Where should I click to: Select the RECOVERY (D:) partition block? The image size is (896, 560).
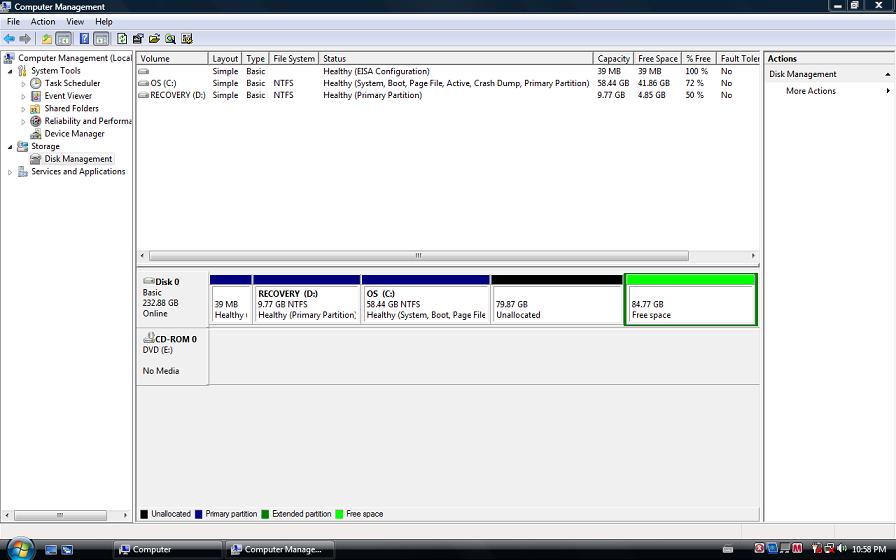[x=306, y=299]
